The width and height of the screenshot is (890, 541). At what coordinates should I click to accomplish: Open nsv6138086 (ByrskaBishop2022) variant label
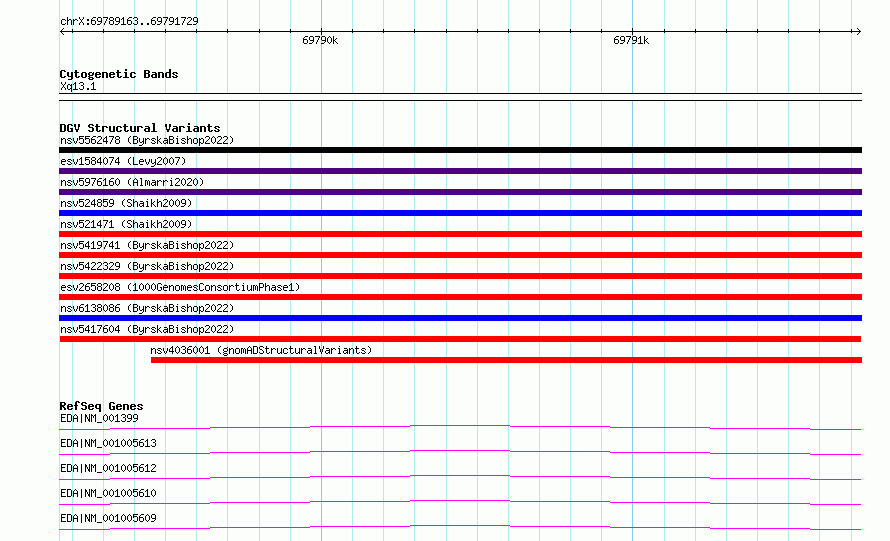(147, 308)
